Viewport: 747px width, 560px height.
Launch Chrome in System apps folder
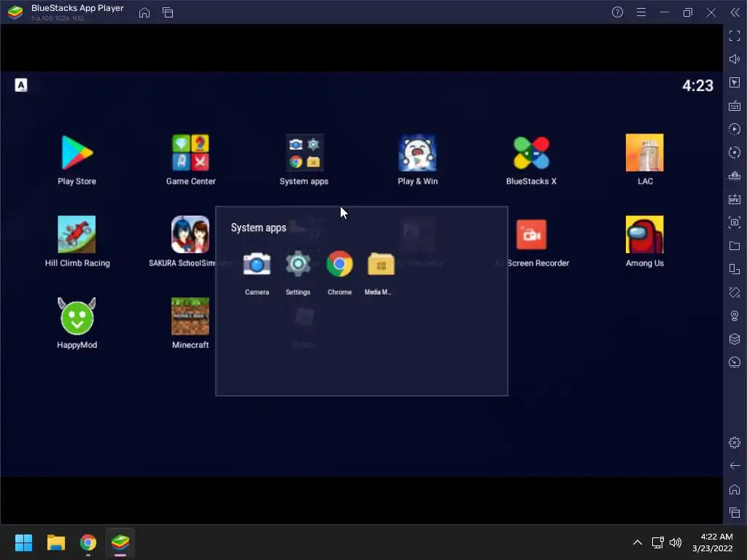(340, 264)
